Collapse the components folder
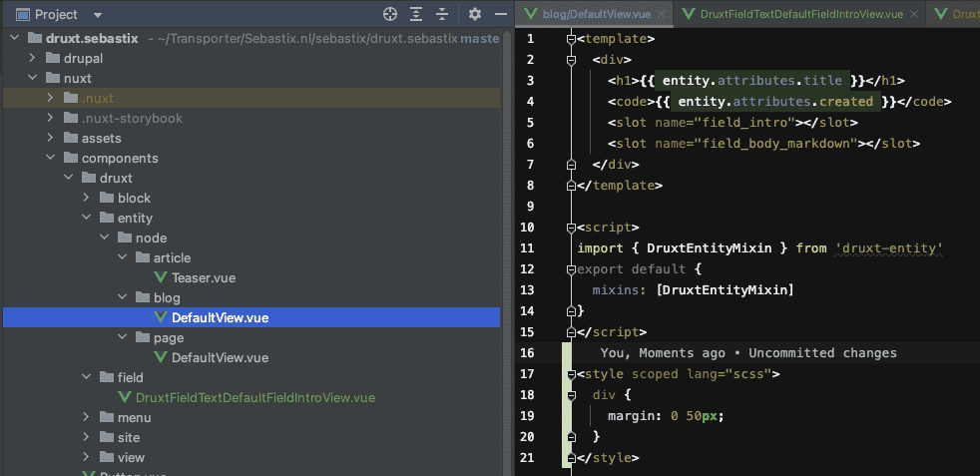The image size is (980, 476). [51, 158]
